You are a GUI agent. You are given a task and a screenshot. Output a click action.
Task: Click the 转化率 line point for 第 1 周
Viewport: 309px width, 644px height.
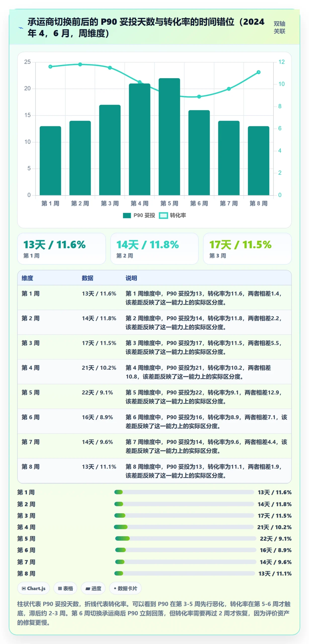click(x=50, y=67)
